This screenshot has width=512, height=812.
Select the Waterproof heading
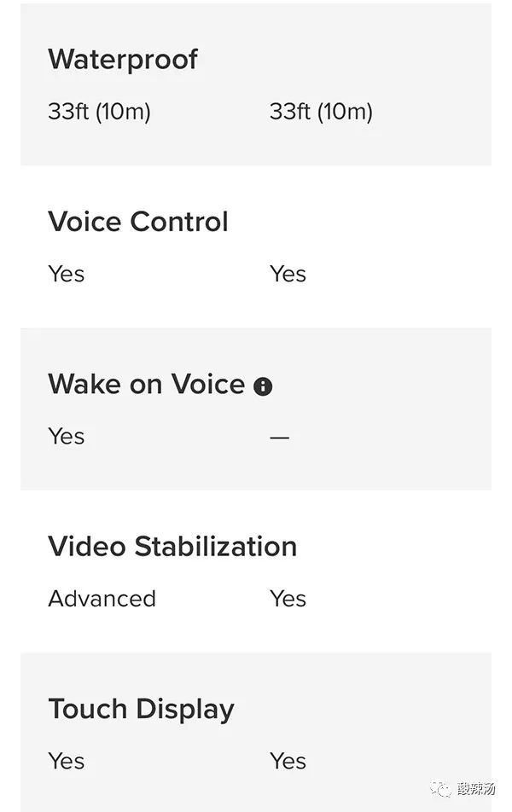tap(123, 60)
